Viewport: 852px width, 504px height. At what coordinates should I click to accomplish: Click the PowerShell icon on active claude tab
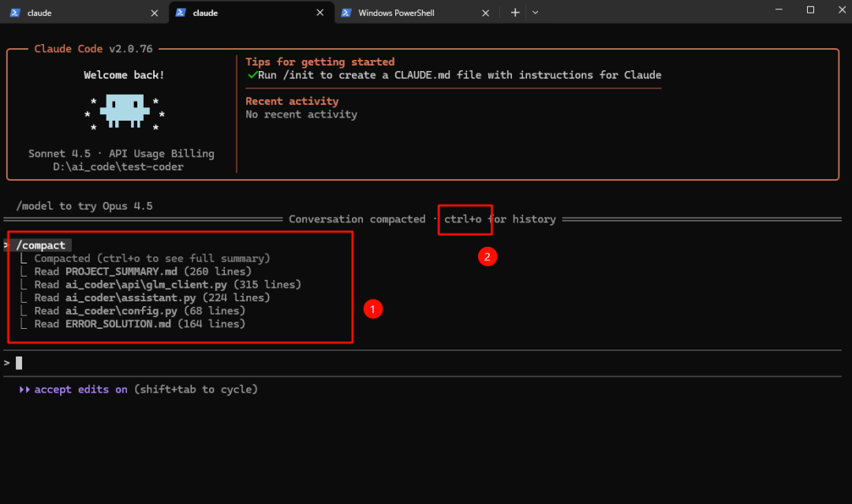coord(181,13)
